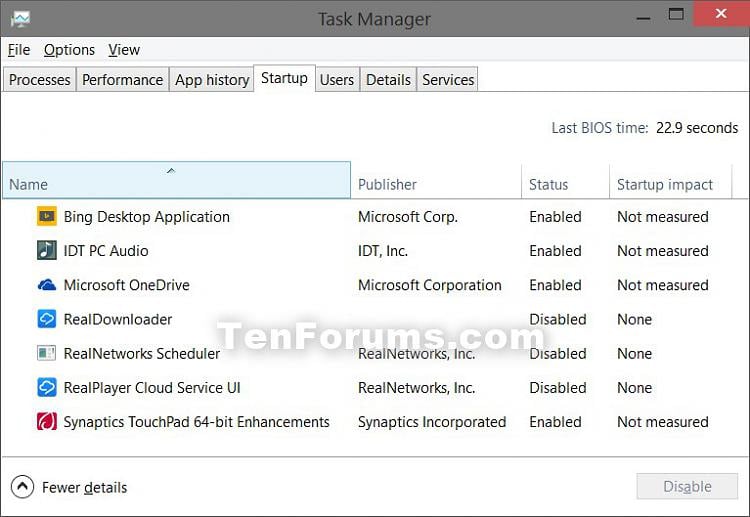Click Not measured impact for Synaptics TouchPad
Viewport: 750px width, 517px height.
coord(663,422)
